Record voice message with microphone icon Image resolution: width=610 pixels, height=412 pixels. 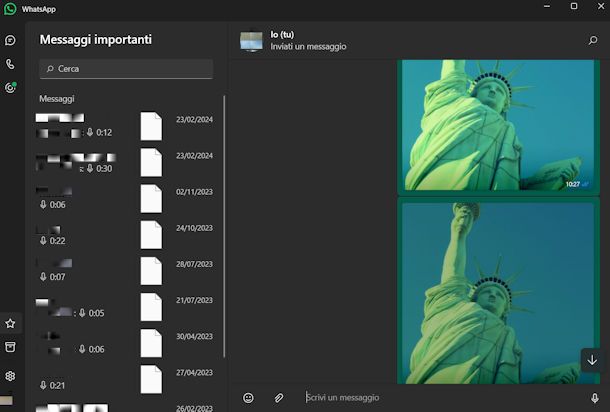(594, 398)
